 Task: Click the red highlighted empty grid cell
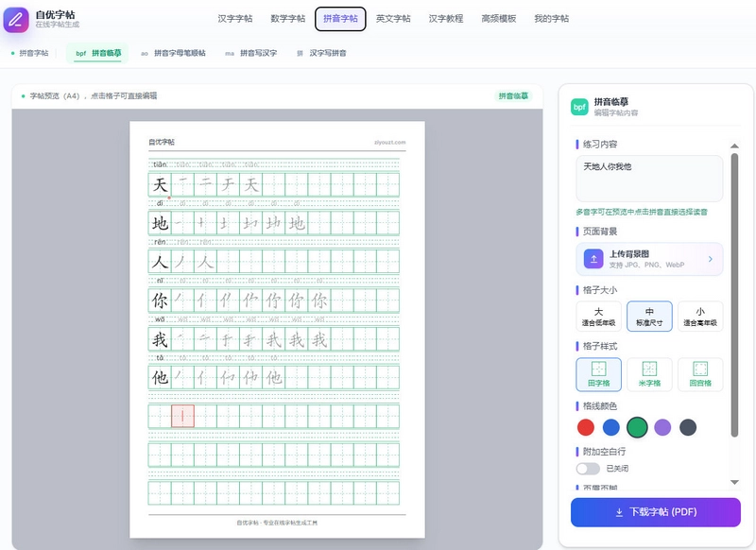pyautogui.click(x=182, y=416)
